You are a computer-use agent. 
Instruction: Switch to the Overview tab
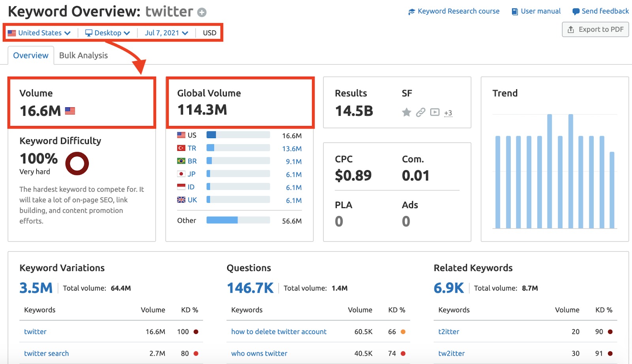31,55
